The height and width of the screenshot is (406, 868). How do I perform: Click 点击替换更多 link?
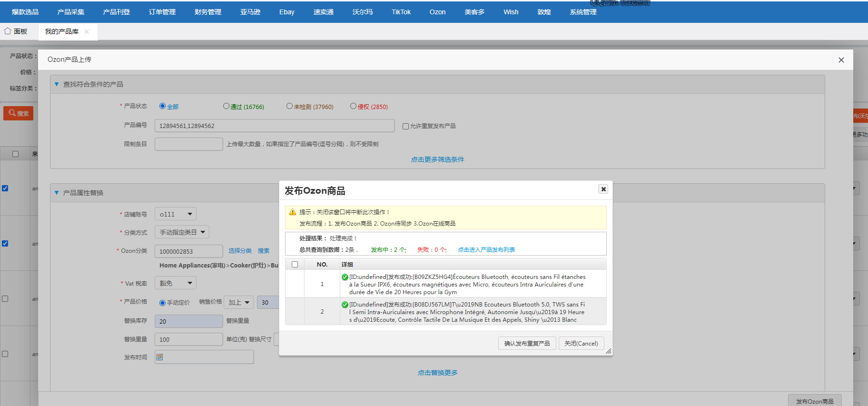(438, 373)
